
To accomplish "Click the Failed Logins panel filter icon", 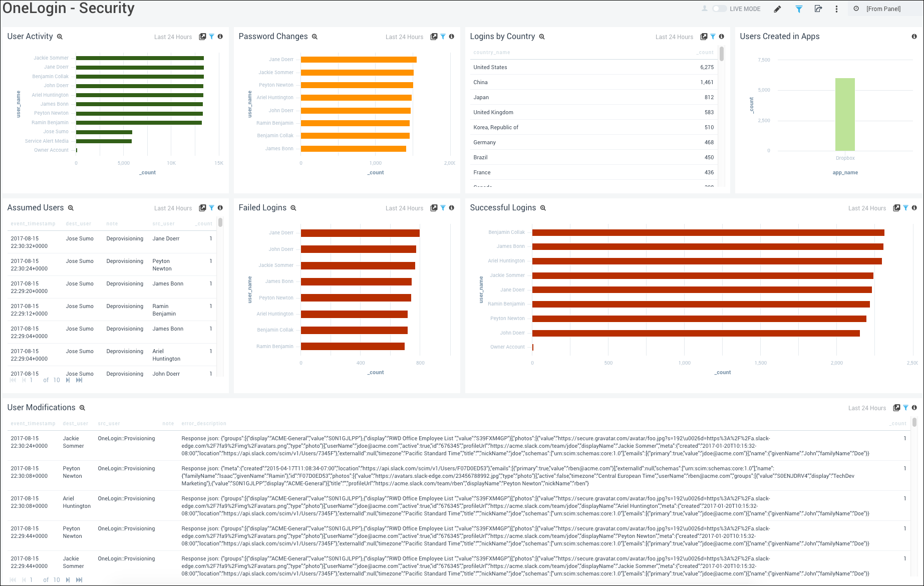I will pos(443,208).
